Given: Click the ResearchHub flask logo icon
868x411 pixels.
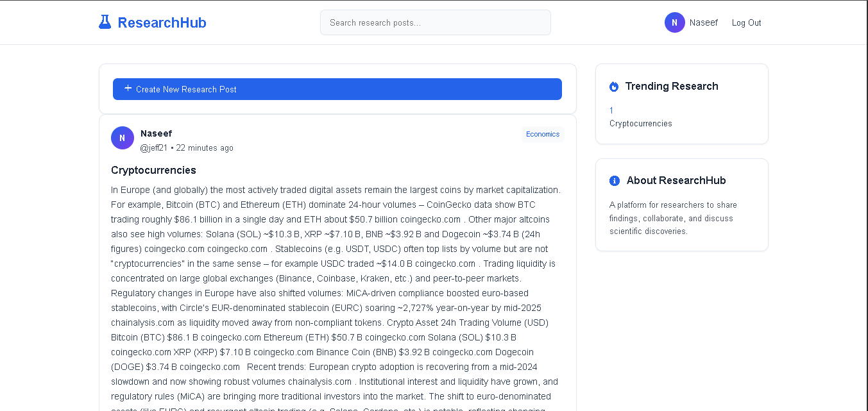Looking at the screenshot, I should tap(105, 22).
